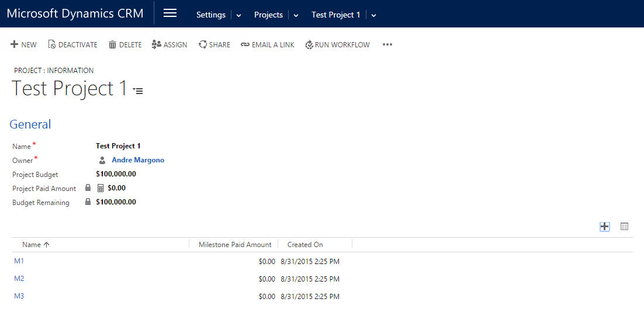Viewport: 644px width, 316px height.
Task: Open the Andre Margono owner link
Action: [x=138, y=160]
